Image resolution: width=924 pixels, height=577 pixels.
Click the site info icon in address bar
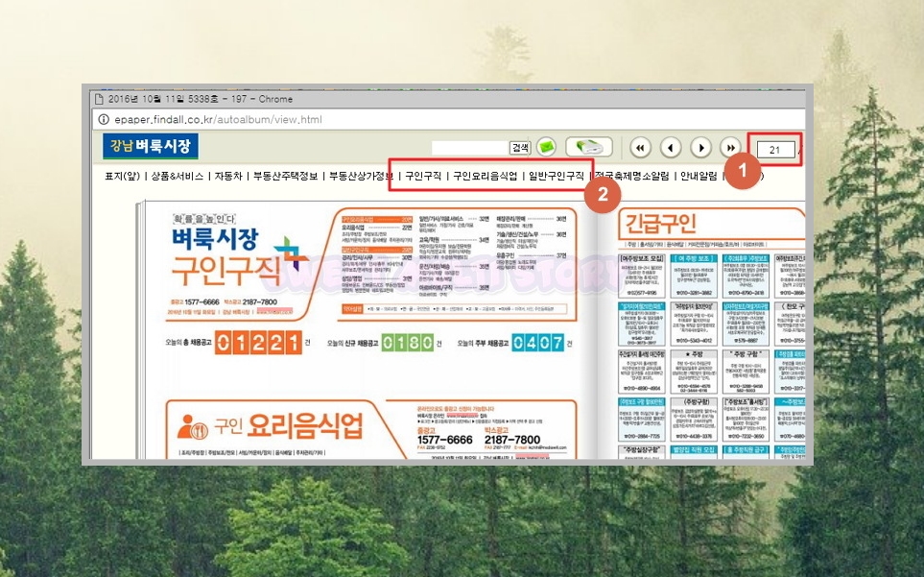coord(103,119)
